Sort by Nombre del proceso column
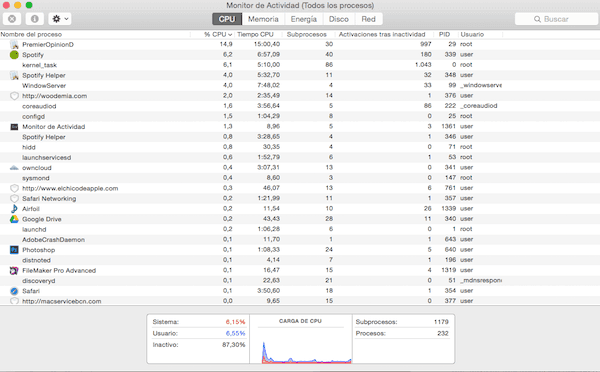The image size is (600, 372). point(31,34)
